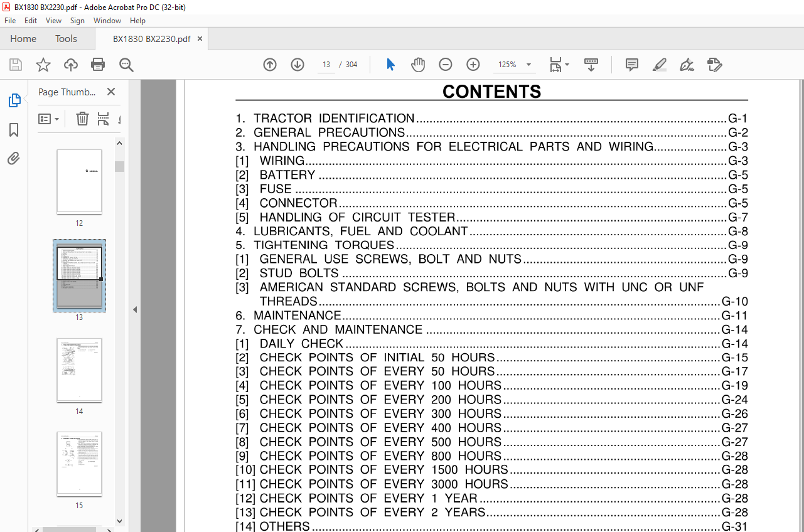Switch to the Home tab
This screenshot has width=804, height=532.
[x=23, y=39]
